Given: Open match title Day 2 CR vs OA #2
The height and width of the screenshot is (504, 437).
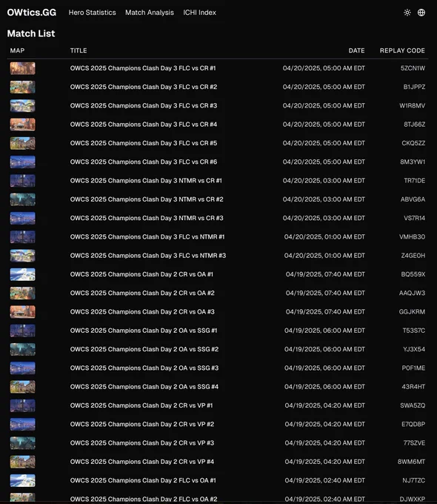Looking at the screenshot, I should tap(142, 294).
